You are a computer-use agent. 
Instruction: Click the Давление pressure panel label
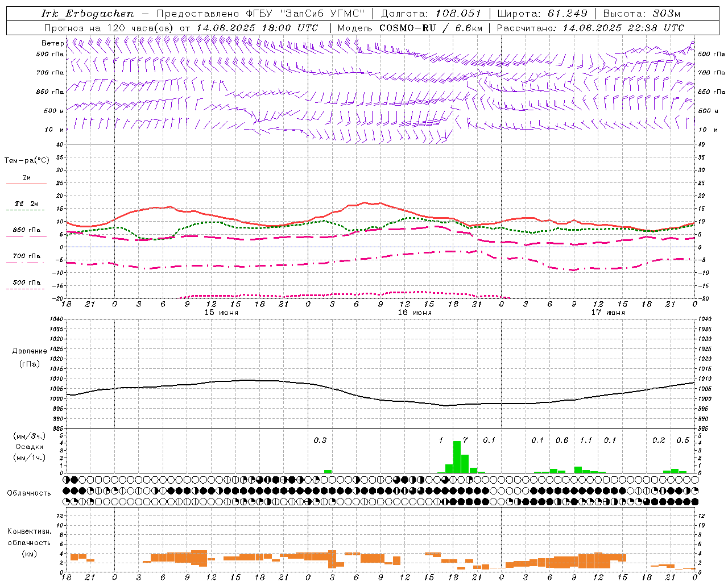click(30, 351)
